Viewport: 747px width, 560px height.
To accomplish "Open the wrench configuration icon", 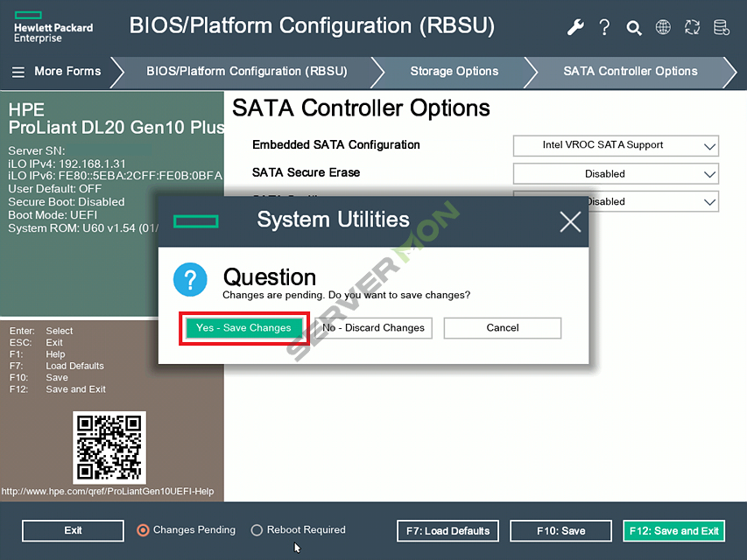I will click(575, 27).
